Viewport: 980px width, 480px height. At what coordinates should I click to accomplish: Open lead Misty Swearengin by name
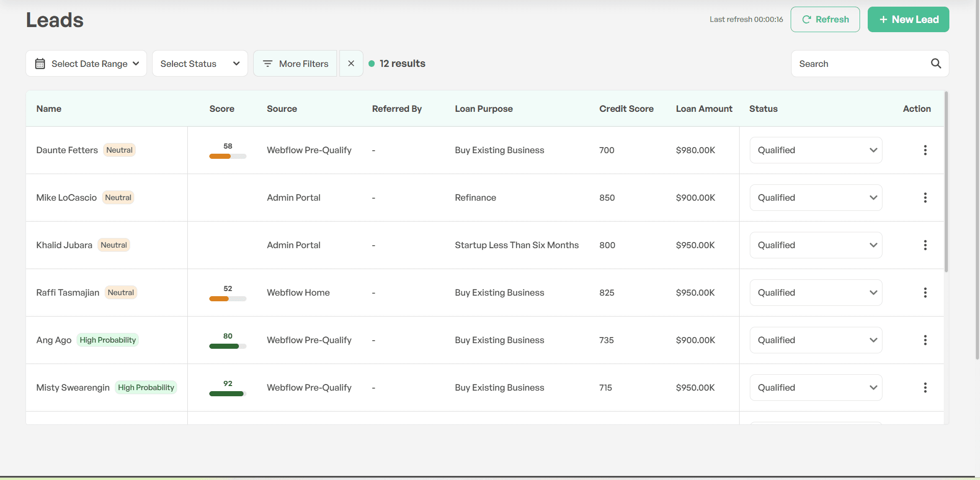73,388
